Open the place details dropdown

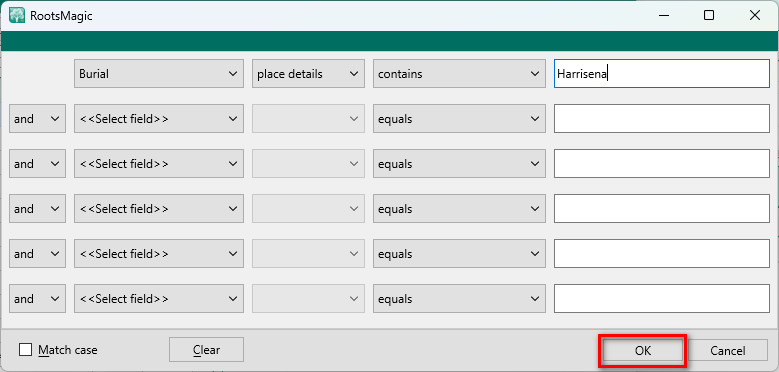[309, 74]
